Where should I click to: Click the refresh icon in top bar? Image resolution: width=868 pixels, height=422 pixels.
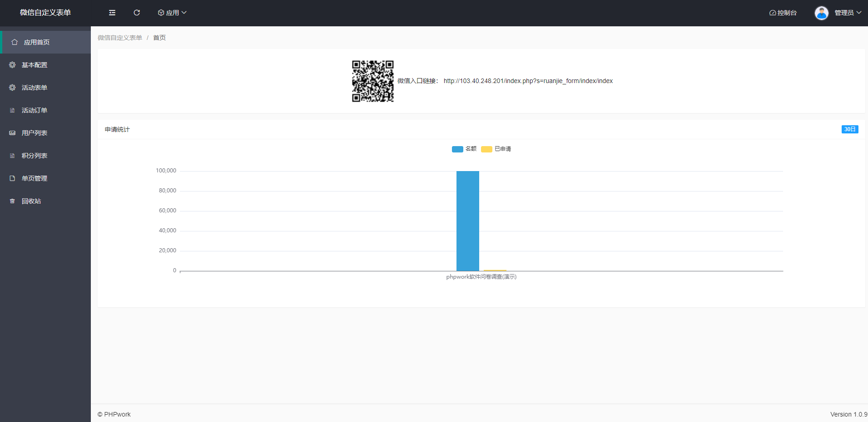pyautogui.click(x=137, y=13)
